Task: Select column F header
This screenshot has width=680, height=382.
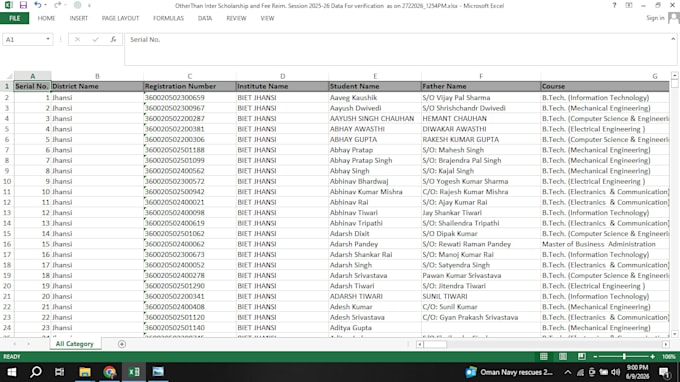Action: [481, 76]
